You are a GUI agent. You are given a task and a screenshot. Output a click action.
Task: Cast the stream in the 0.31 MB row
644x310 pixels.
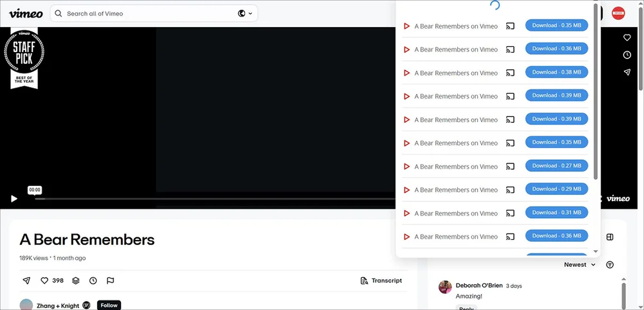click(x=510, y=214)
